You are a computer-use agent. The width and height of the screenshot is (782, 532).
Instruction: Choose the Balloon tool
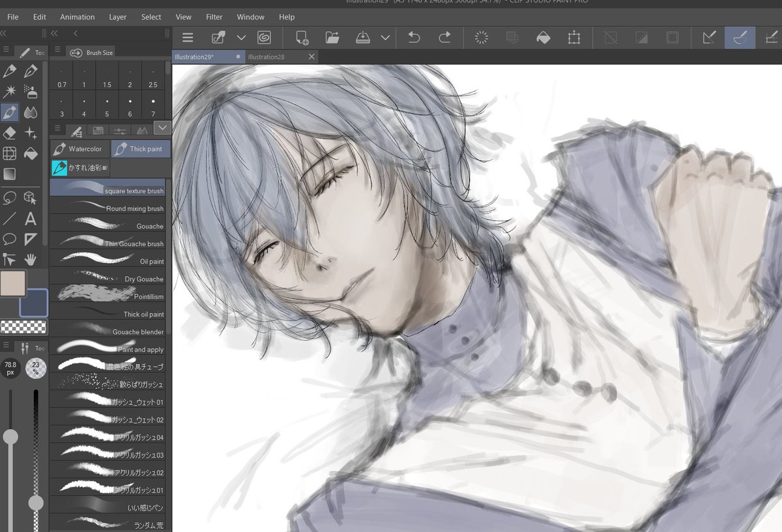pos(10,239)
